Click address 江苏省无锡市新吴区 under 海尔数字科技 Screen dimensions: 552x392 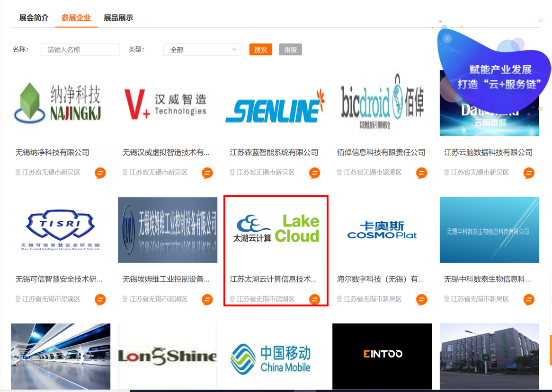point(373,299)
